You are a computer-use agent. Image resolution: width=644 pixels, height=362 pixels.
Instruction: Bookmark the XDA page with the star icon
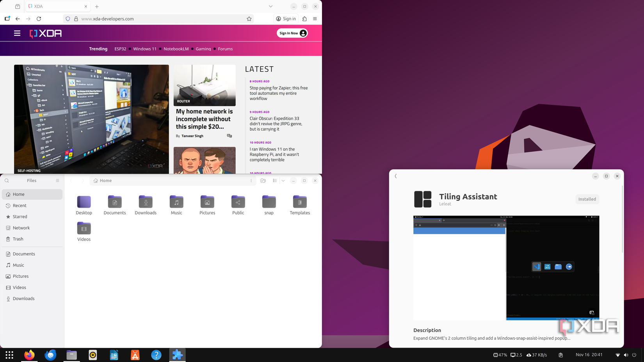[249, 18]
